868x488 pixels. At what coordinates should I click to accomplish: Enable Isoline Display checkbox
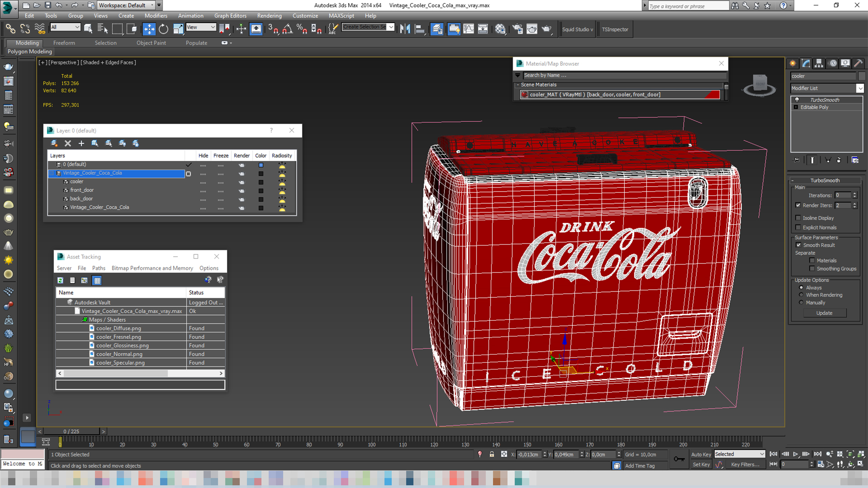[x=798, y=218]
